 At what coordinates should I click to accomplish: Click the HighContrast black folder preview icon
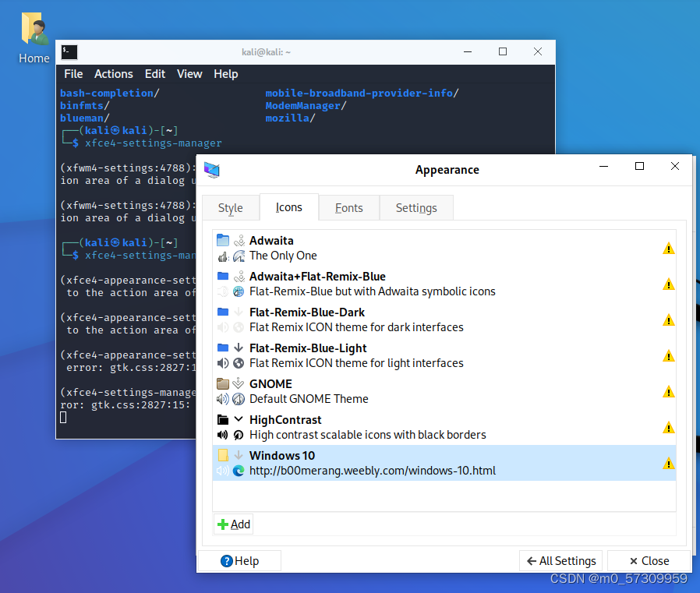click(x=223, y=419)
